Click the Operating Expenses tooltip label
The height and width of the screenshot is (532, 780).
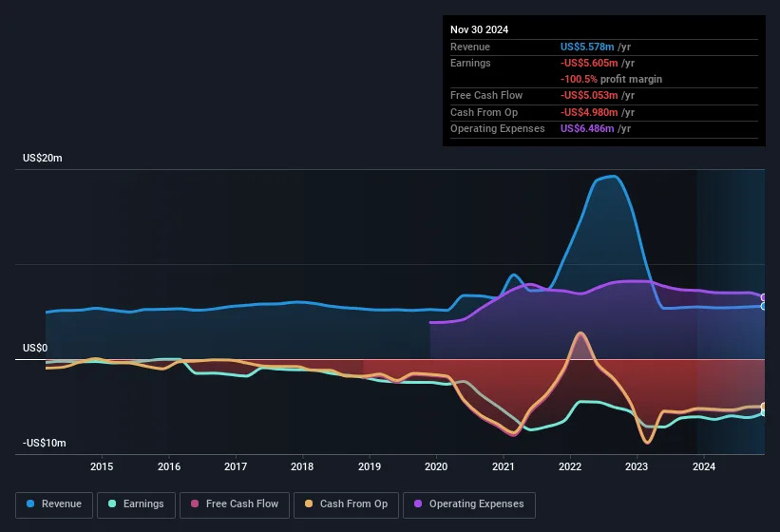tap(497, 129)
